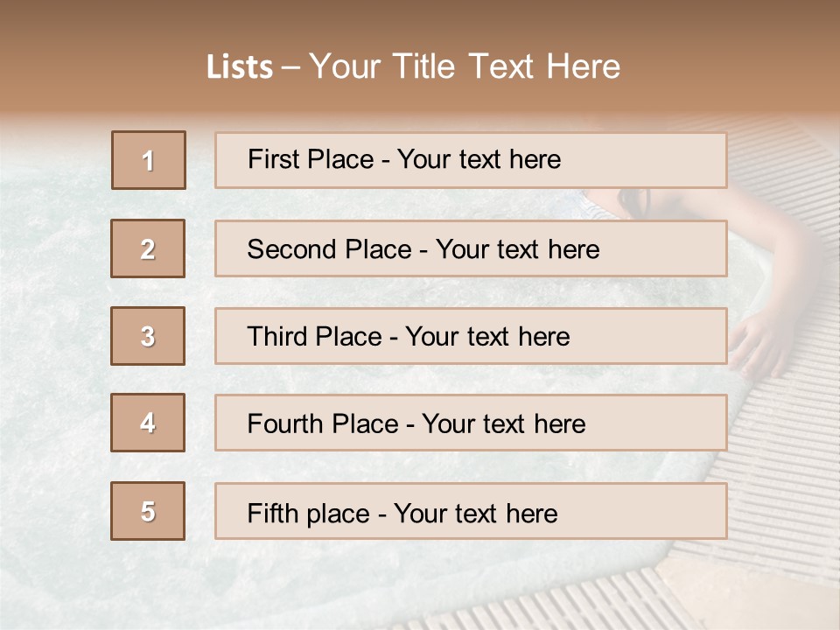Select the number 3 box
This screenshot has width=840, height=630.
148,336
